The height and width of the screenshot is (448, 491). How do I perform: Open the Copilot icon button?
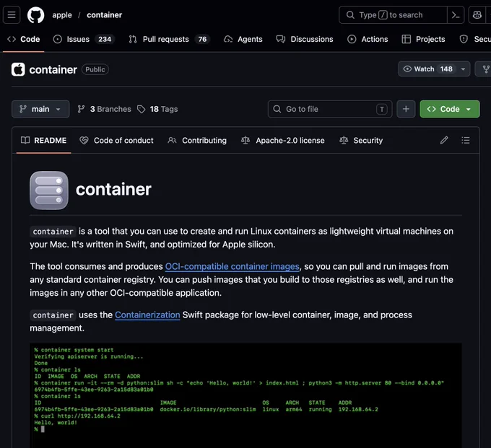point(477,14)
